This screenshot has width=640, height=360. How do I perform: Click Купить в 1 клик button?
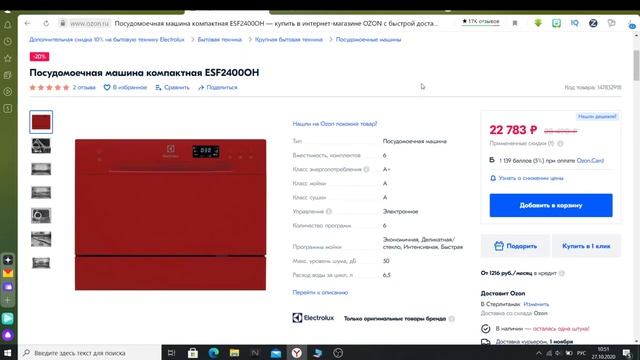click(586, 246)
